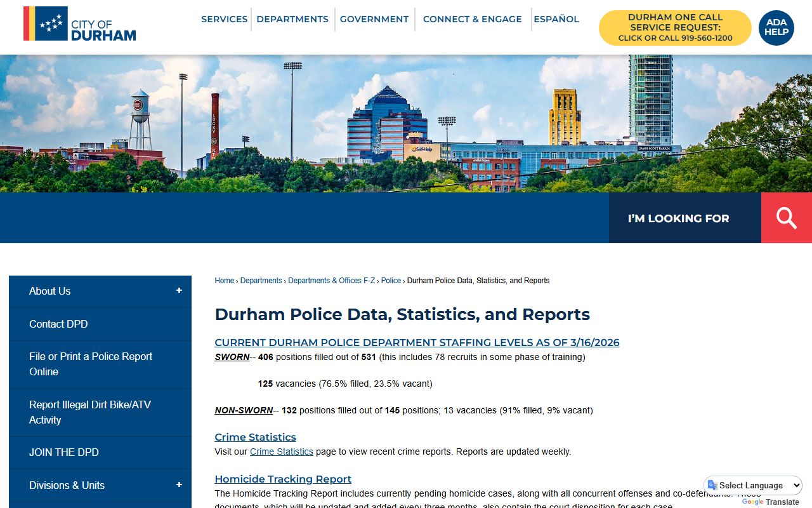Open the About Us sidebar page
Screen dimensions: 812x508
point(50,291)
